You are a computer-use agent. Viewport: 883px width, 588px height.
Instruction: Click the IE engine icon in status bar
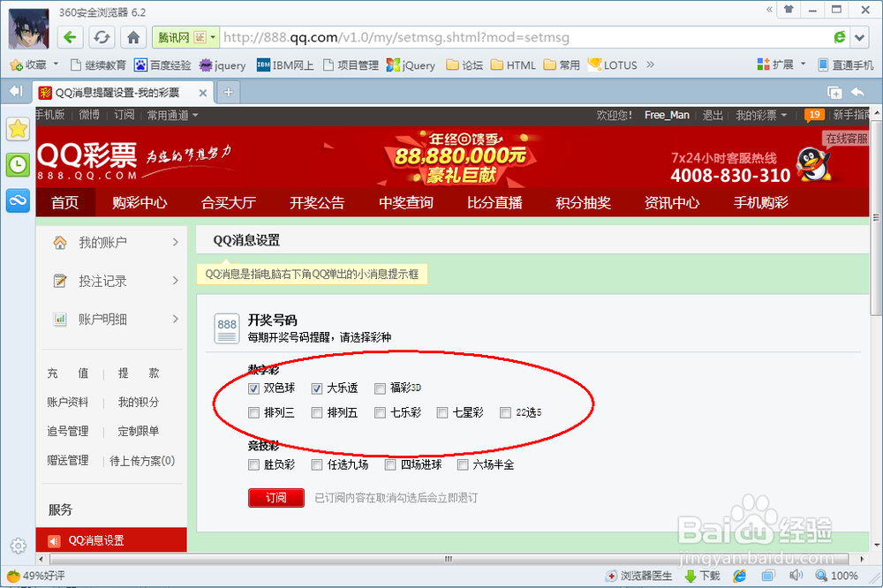tap(739, 576)
